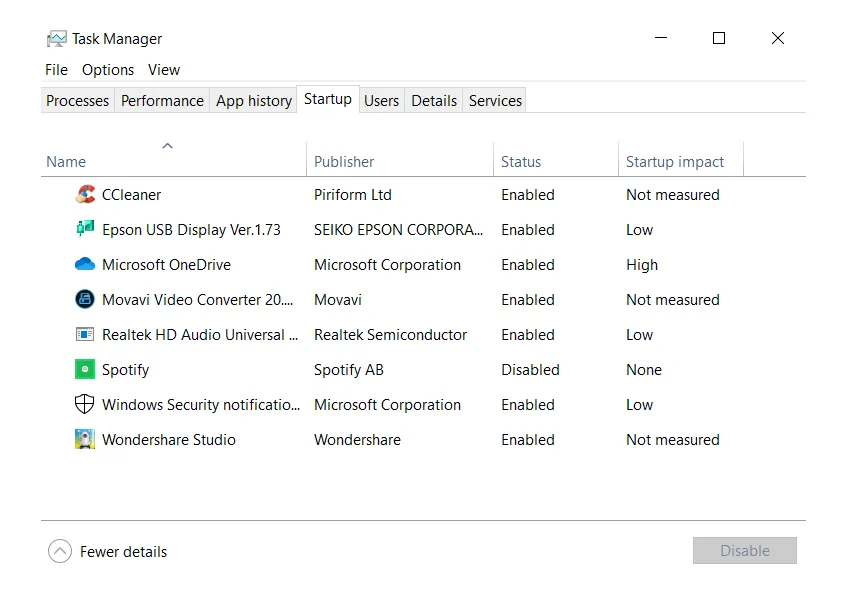Image resolution: width=857 pixels, height=603 pixels.
Task: Click Piriform Ltd publisher cell
Action: (x=353, y=195)
